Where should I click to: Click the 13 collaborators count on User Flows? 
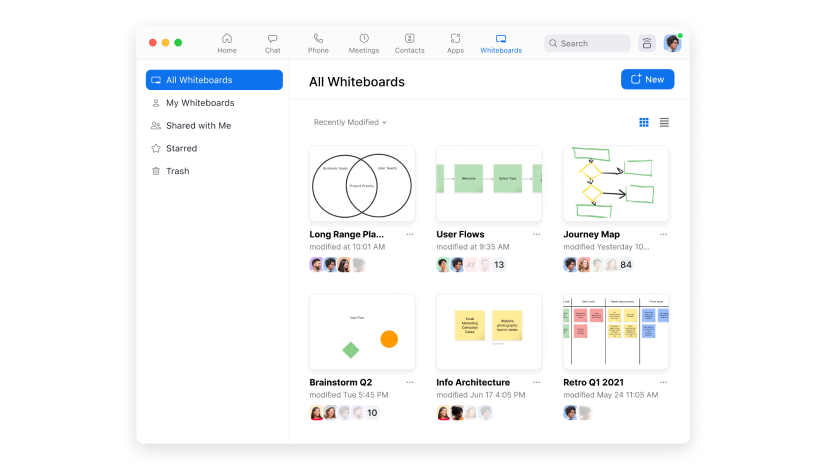coord(499,265)
